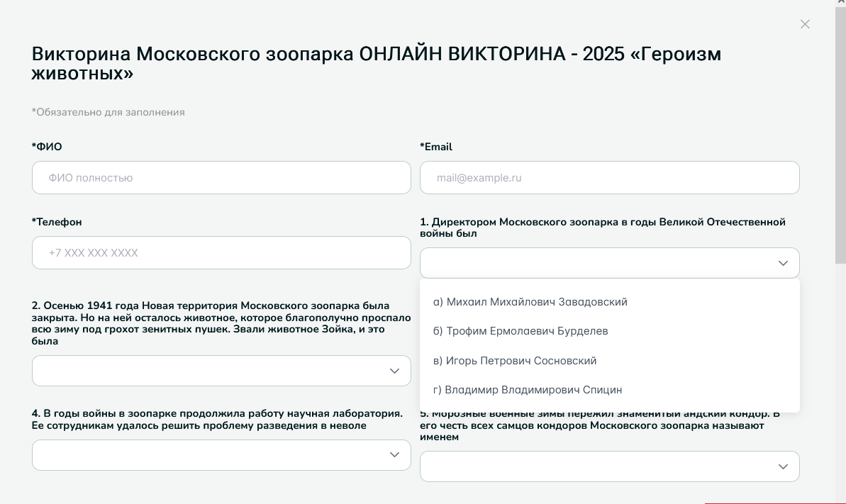Viewport: 846px width, 504px height.
Task: Open the question 2 Зойка animal dropdown
Action: coord(221,371)
